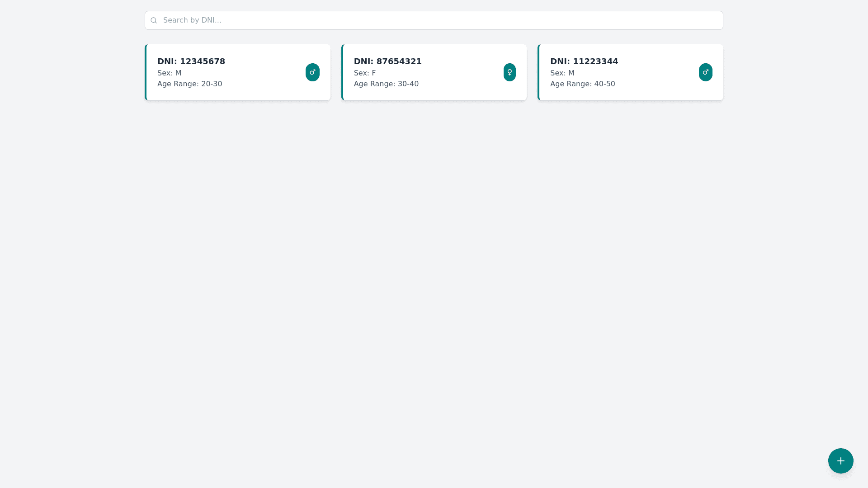Click Age Range: 40-50 text
This screenshot has height=488, width=868.
click(x=582, y=84)
